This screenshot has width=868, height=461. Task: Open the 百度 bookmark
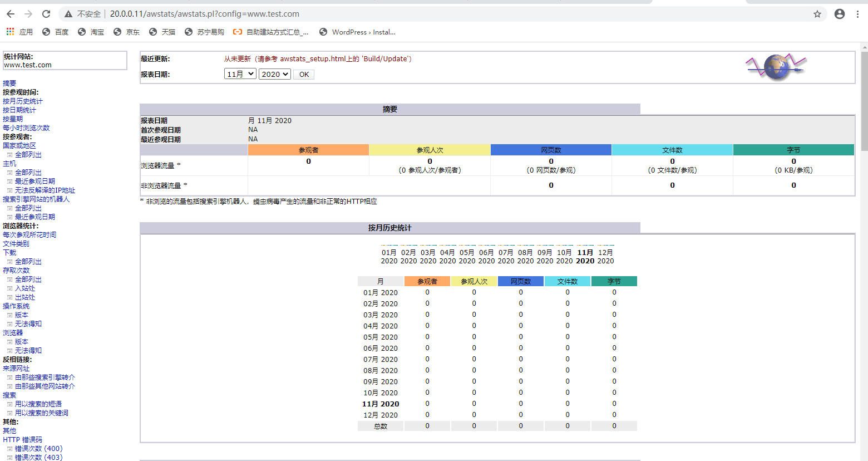click(x=56, y=32)
